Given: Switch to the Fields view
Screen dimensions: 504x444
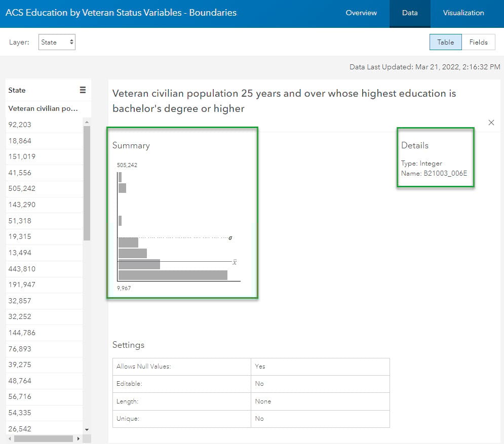Looking at the screenshot, I should [478, 42].
